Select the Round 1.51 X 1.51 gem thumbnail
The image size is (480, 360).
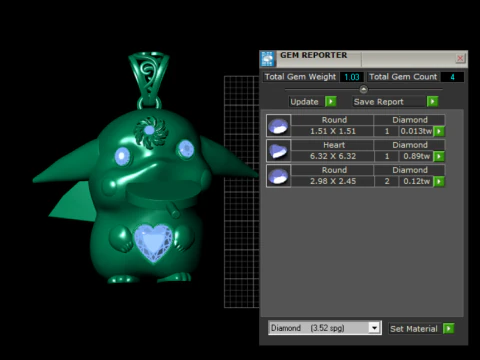(x=278, y=126)
